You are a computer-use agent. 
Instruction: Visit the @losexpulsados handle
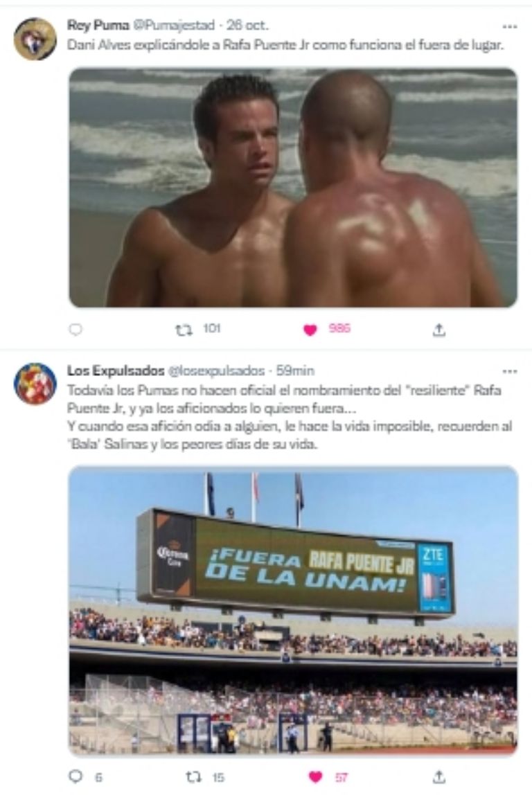pyautogui.click(x=217, y=370)
